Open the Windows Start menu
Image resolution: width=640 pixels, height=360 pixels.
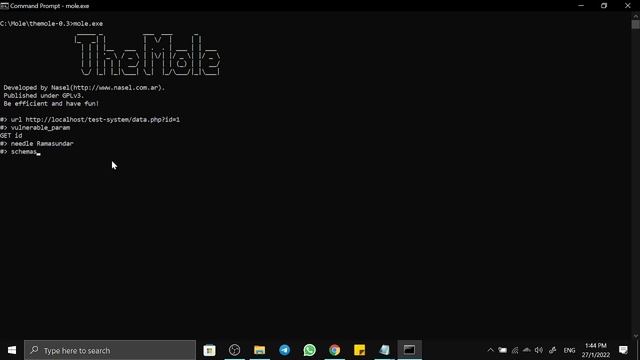point(12,350)
